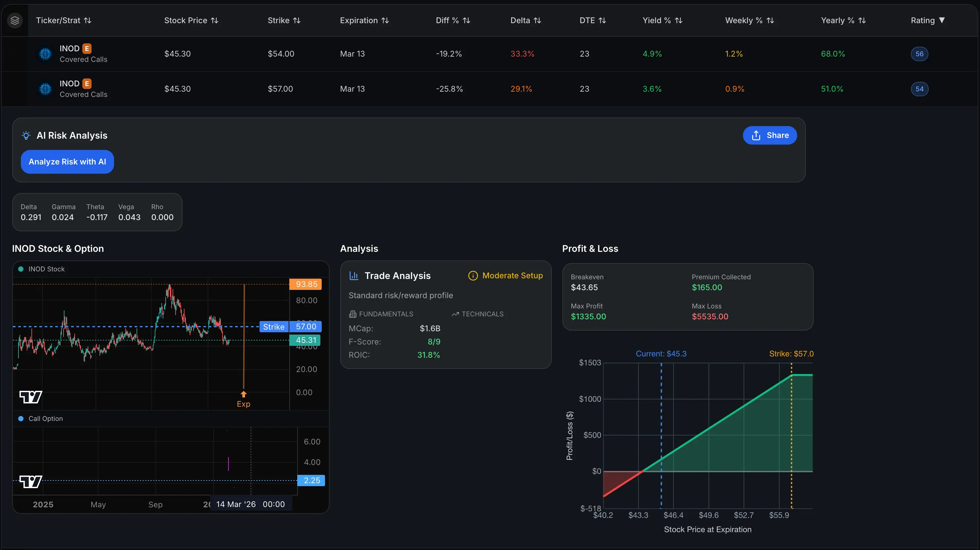Click the Rho value 0.000

pos(162,217)
